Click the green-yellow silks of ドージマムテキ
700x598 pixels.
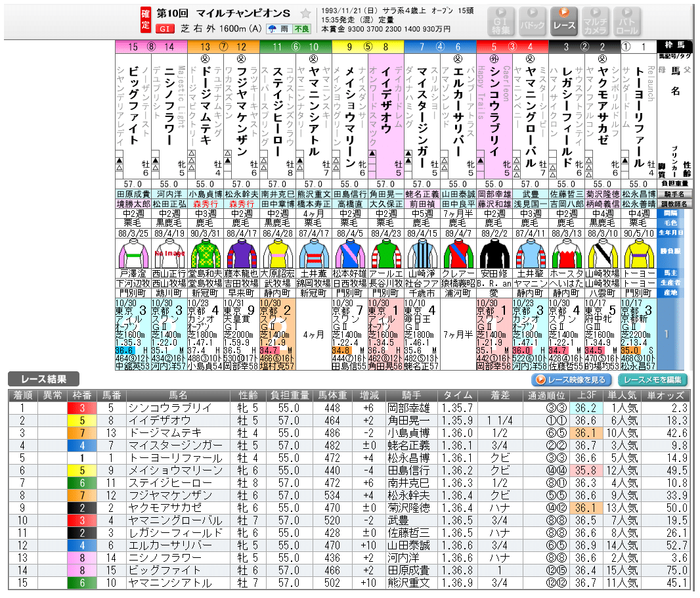pyautogui.click(x=206, y=253)
